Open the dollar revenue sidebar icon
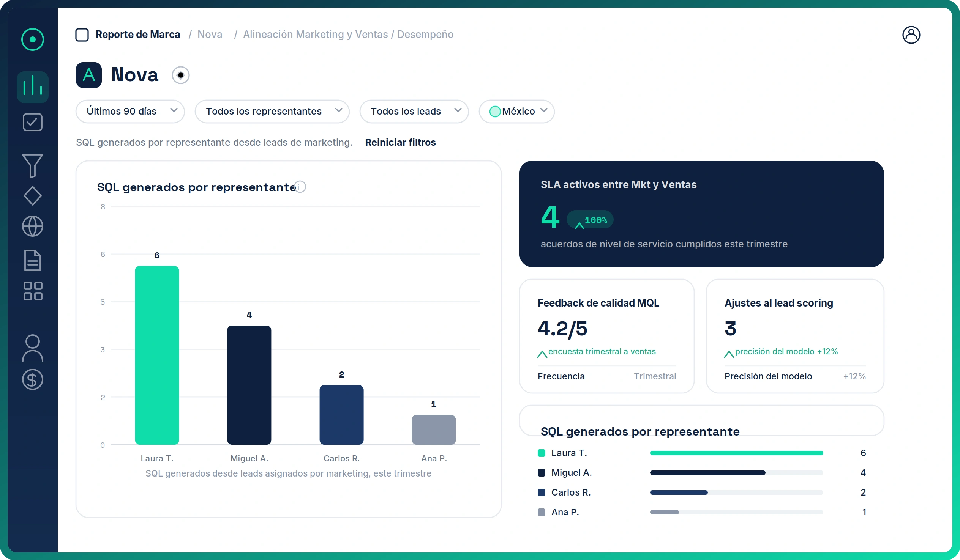Screen dimensions: 960x560 tap(32, 379)
